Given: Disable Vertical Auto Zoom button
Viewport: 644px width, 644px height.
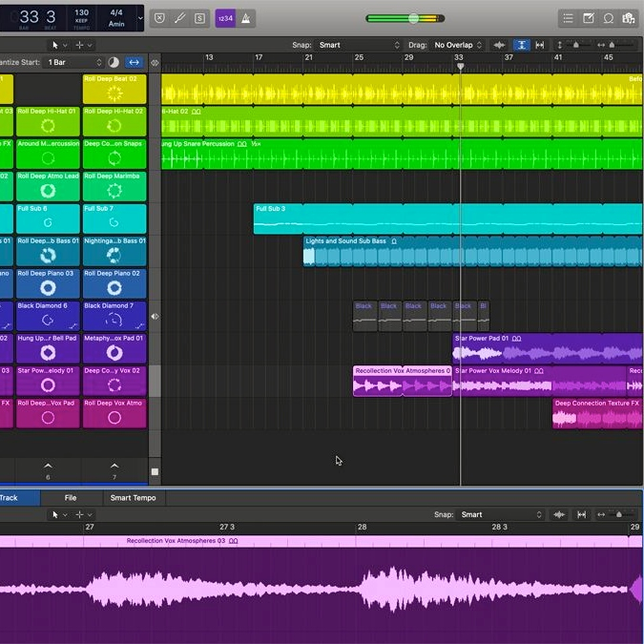Looking at the screenshot, I should 521,45.
